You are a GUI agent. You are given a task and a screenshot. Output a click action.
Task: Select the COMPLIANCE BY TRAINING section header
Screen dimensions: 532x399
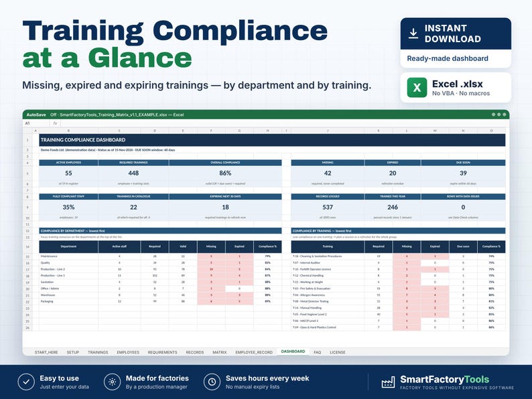398,231
